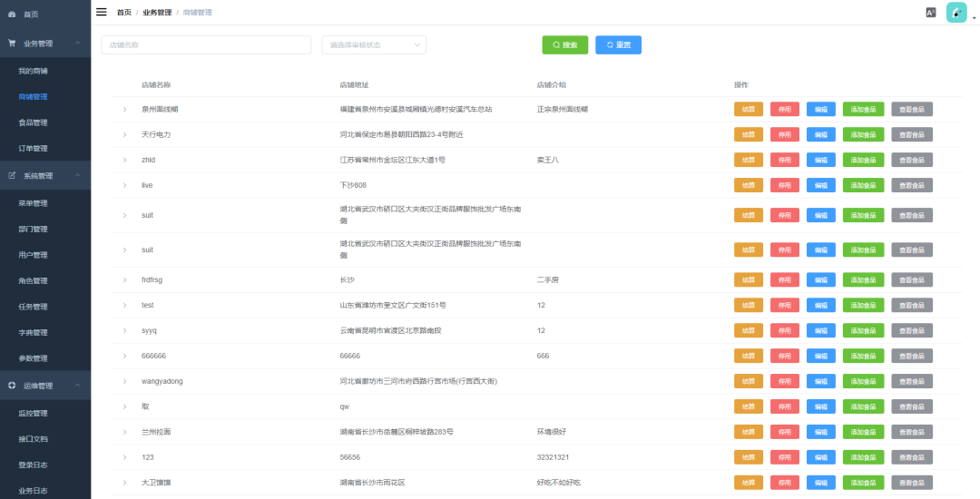Expand the 大卫馍馍 row

point(124,483)
